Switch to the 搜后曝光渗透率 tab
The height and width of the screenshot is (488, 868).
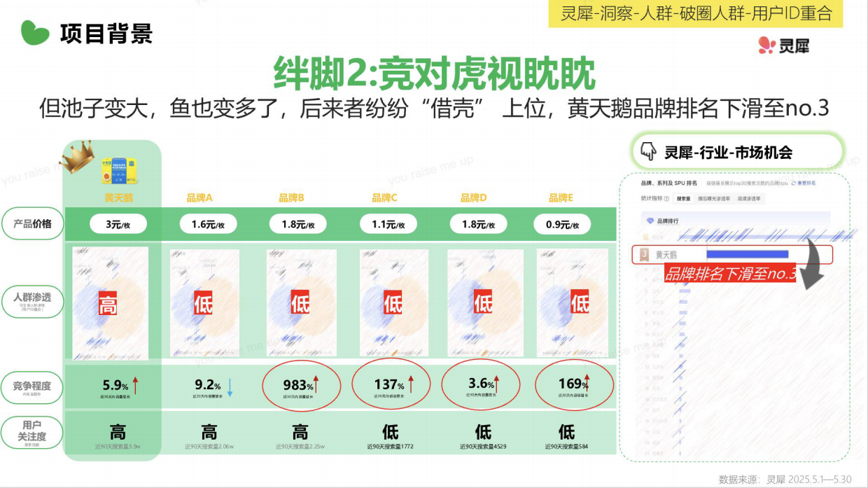[714, 199]
